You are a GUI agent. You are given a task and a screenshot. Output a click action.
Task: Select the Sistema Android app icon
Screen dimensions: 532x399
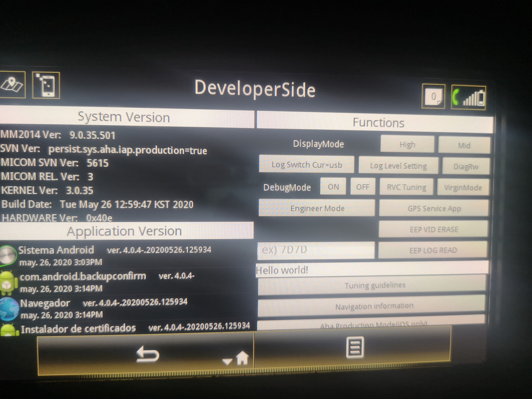click(8, 255)
